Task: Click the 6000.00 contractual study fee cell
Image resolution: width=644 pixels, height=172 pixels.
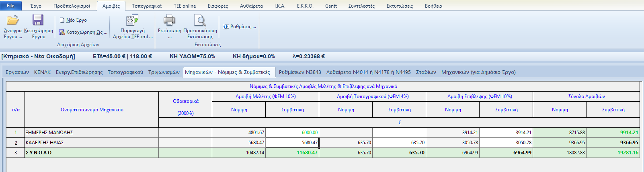Action: coord(292,133)
